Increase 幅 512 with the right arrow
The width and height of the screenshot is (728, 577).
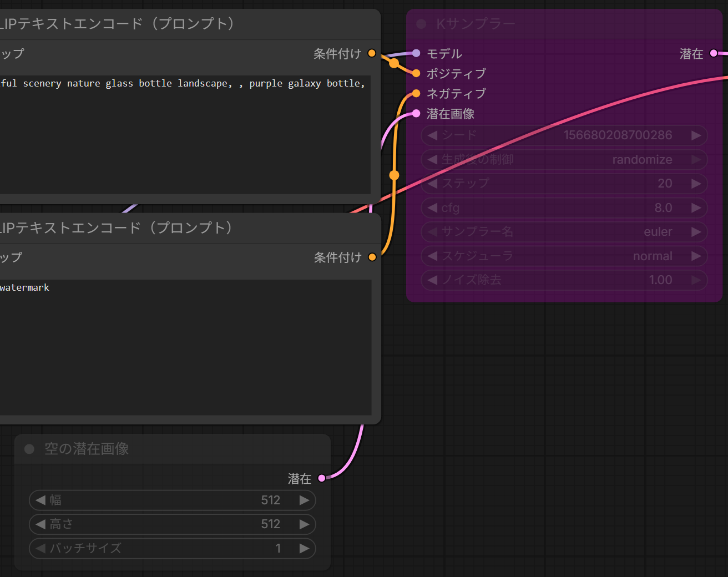(x=304, y=500)
